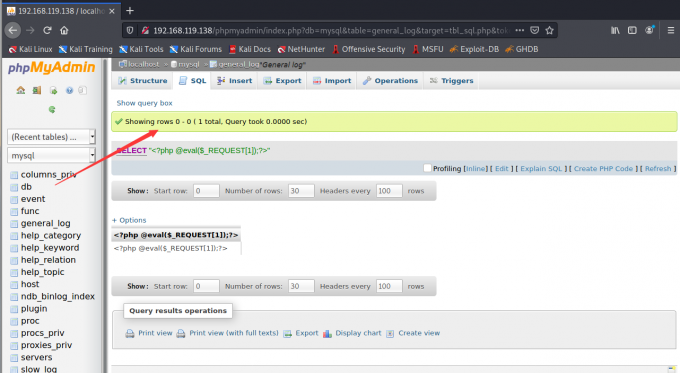
Task: Open Exploit-DB bookmark
Action: point(474,49)
